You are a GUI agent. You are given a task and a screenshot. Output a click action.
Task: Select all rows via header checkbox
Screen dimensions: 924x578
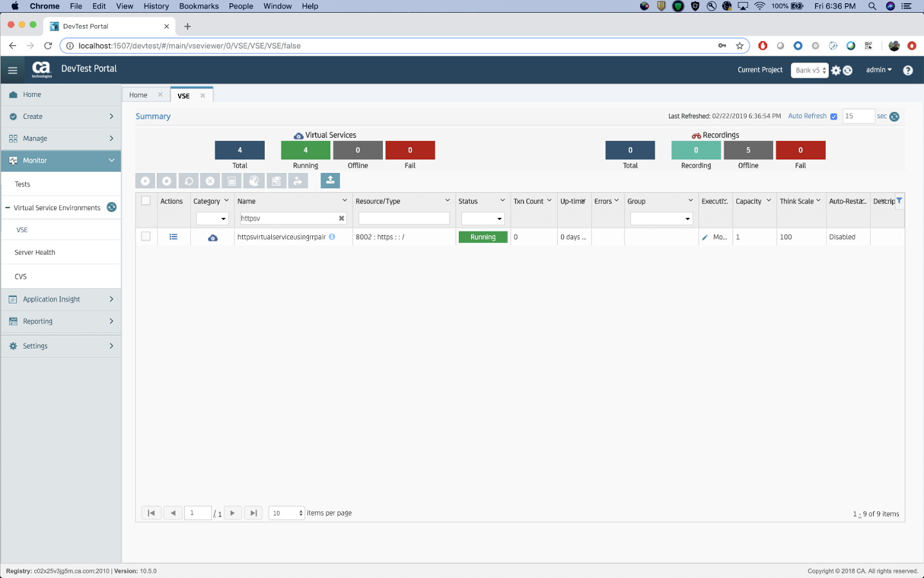146,201
